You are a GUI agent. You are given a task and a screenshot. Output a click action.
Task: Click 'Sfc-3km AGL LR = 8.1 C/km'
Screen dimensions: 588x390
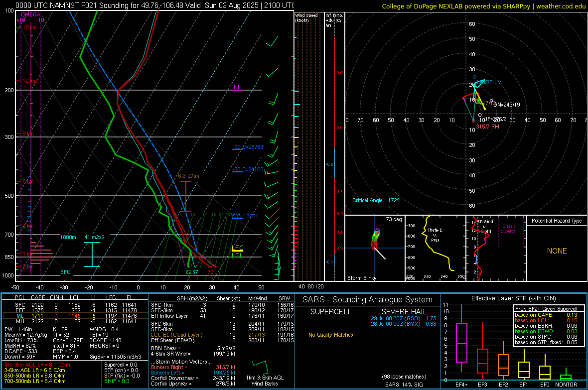[x=37, y=365]
